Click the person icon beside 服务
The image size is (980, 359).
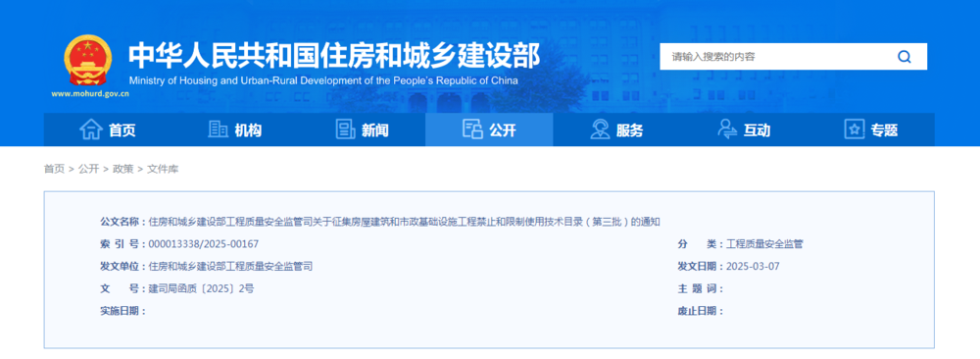click(600, 129)
